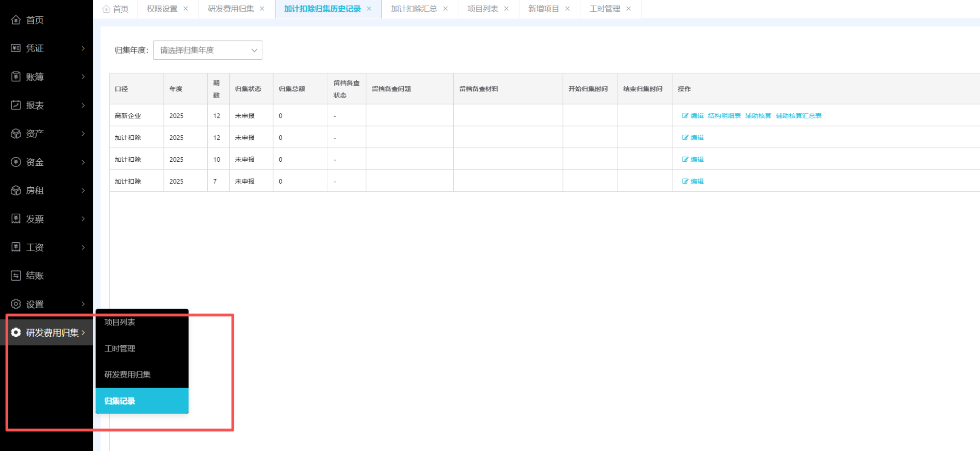Select 归集记录 in the flyout submenu
This screenshot has width=980, height=451.
coord(120,401)
